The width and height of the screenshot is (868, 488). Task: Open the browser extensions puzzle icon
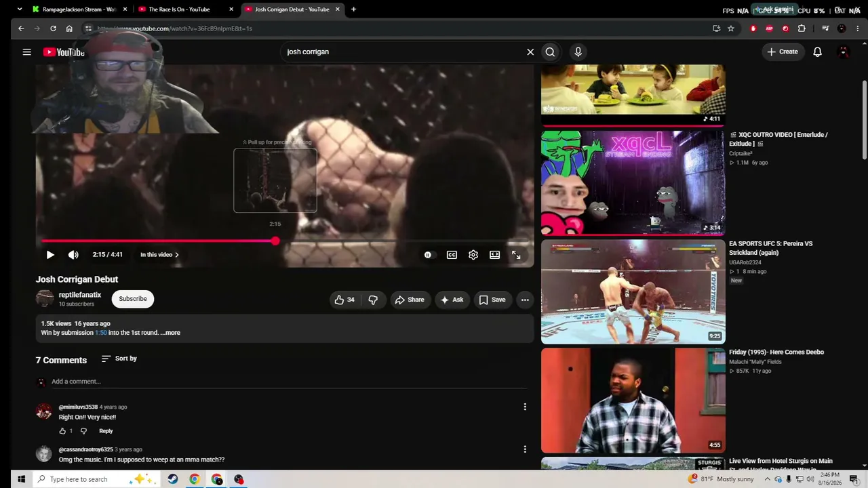[x=802, y=28]
